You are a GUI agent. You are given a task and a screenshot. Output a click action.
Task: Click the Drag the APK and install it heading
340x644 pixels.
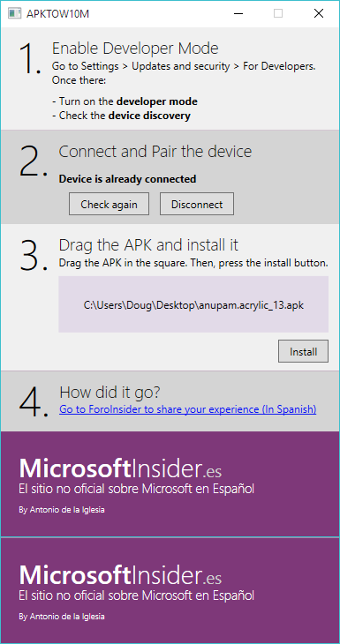click(x=148, y=245)
